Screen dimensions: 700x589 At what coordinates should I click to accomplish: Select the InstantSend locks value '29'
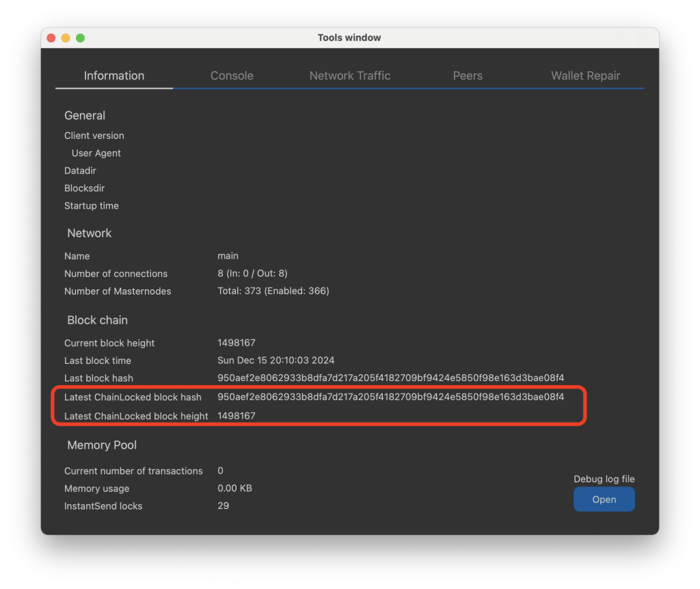[x=224, y=506]
